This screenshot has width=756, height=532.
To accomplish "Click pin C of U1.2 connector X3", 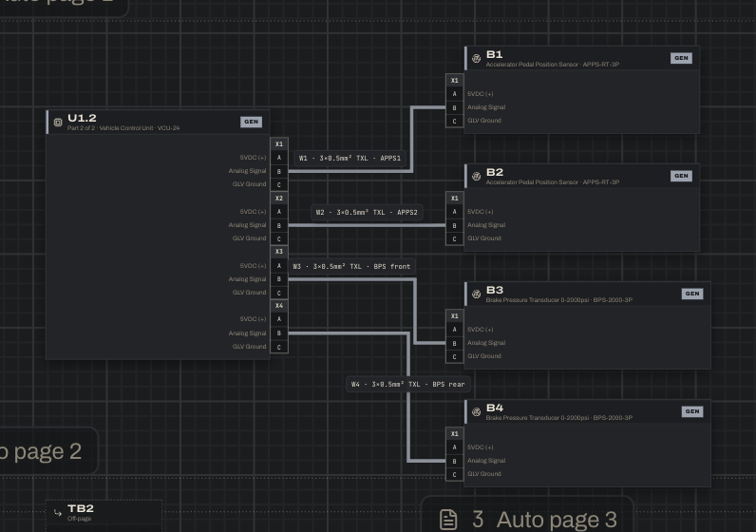I will (279, 293).
